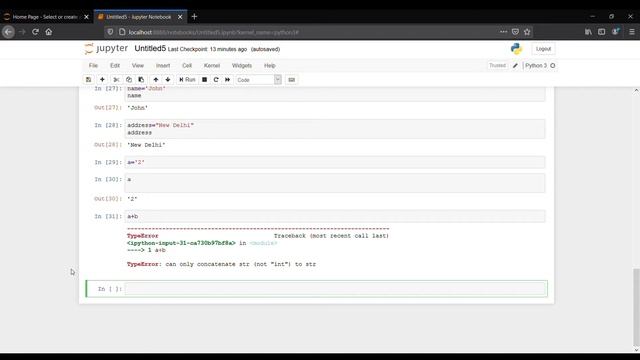The width and height of the screenshot is (640, 360).
Task: Click the output text 'New Delhi'
Action: [x=146, y=145]
